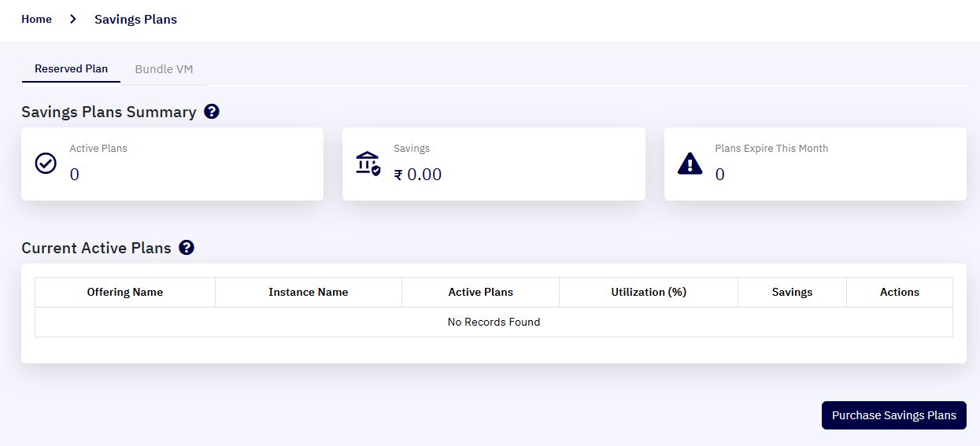Open the Reserved Plan tab
980x446 pixels.
tap(71, 69)
